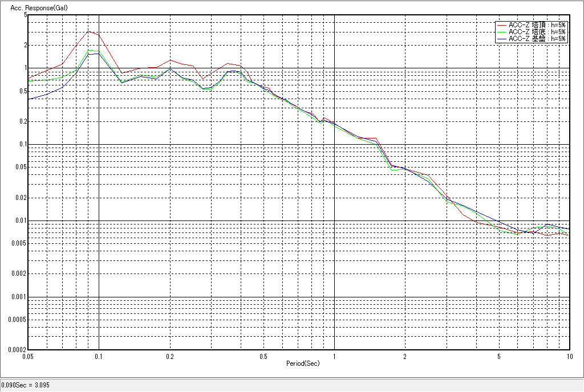This screenshot has width=584, height=392.
Task: Click the x-axis tick label 10
Action: click(x=569, y=356)
